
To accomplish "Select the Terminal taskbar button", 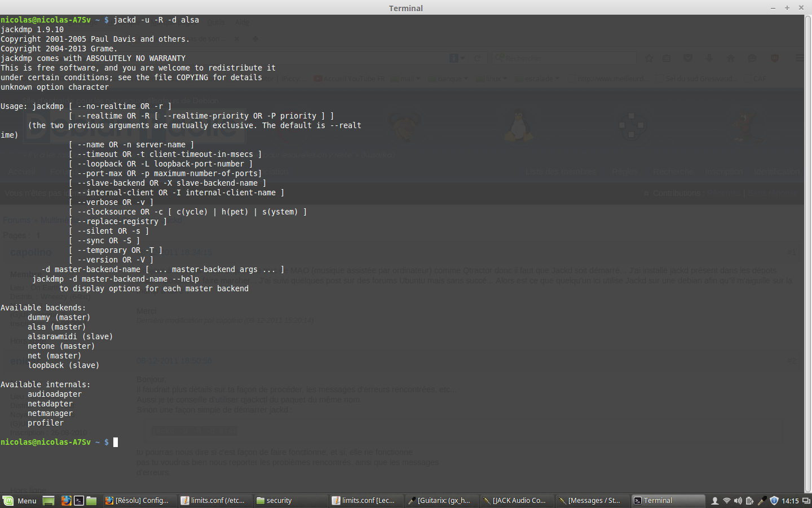I will (668, 501).
